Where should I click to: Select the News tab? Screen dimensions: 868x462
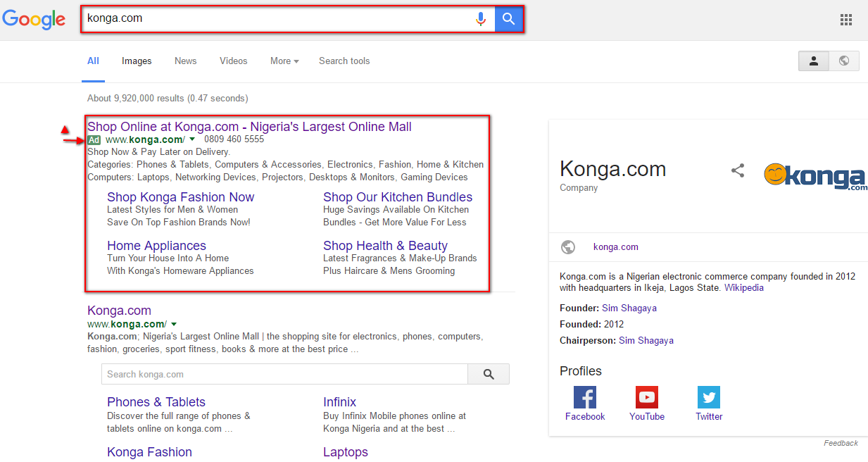186,61
